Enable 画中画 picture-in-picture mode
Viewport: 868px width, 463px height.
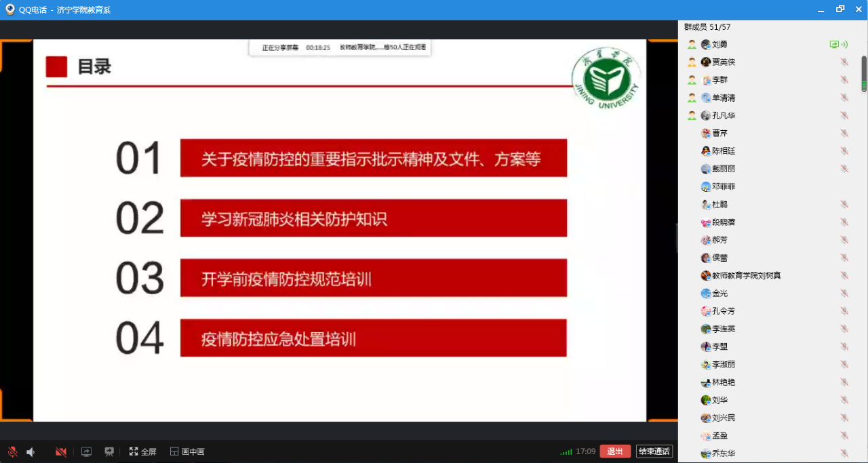[x=187, y=451]
